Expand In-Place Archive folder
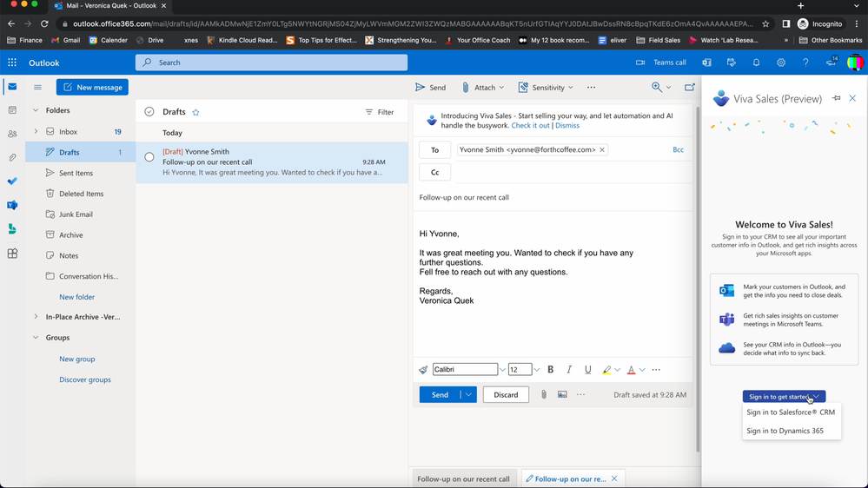 [x=36, y=316]
